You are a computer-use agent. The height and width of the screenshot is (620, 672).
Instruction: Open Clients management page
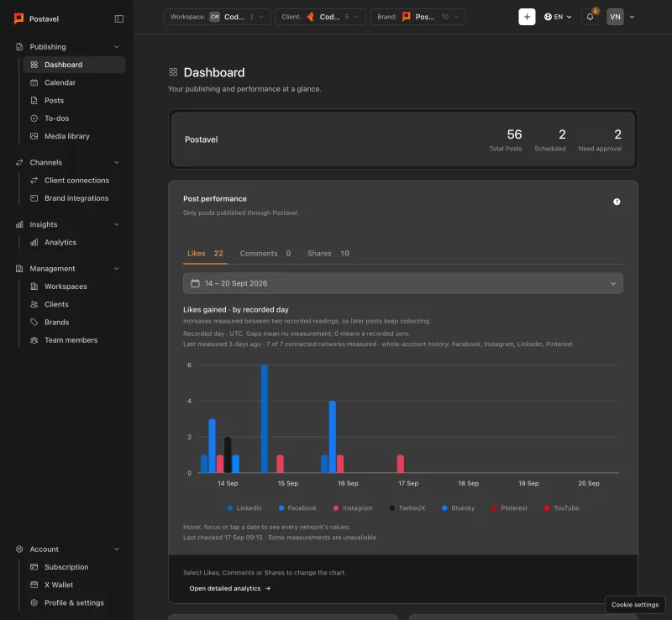coord(74,304)
